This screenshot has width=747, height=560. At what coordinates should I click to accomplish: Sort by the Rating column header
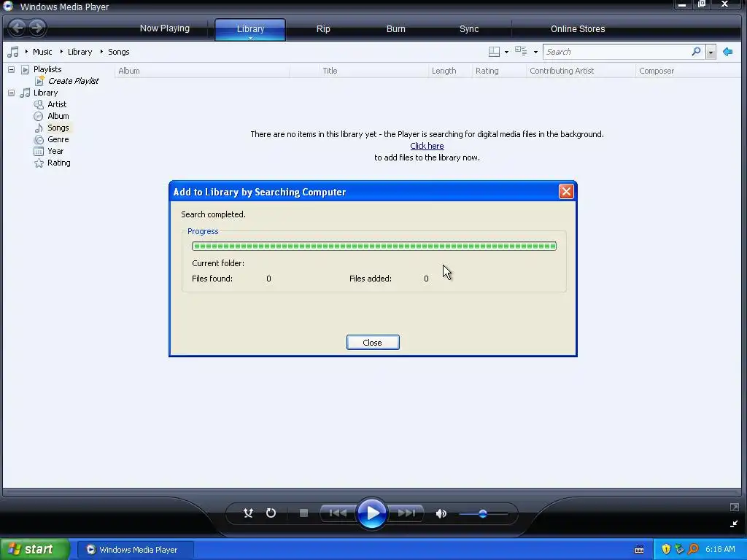pos(499,71)
